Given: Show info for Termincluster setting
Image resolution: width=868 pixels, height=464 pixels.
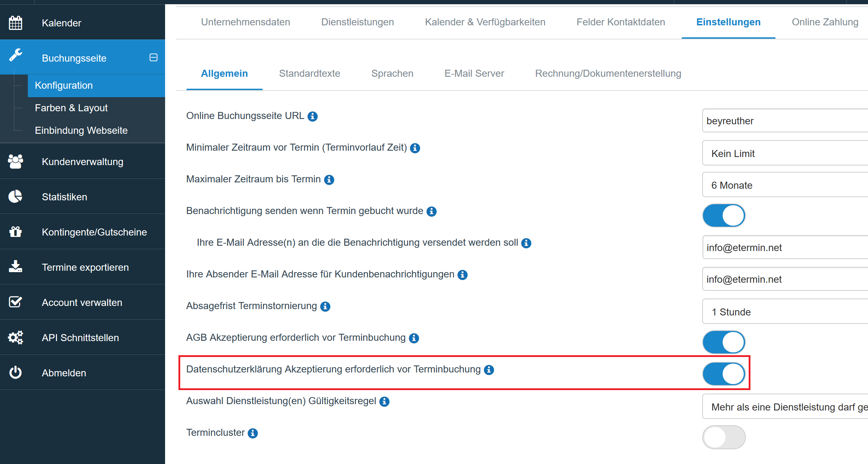Looking at the screenshot, I should [x=253, y=433].
